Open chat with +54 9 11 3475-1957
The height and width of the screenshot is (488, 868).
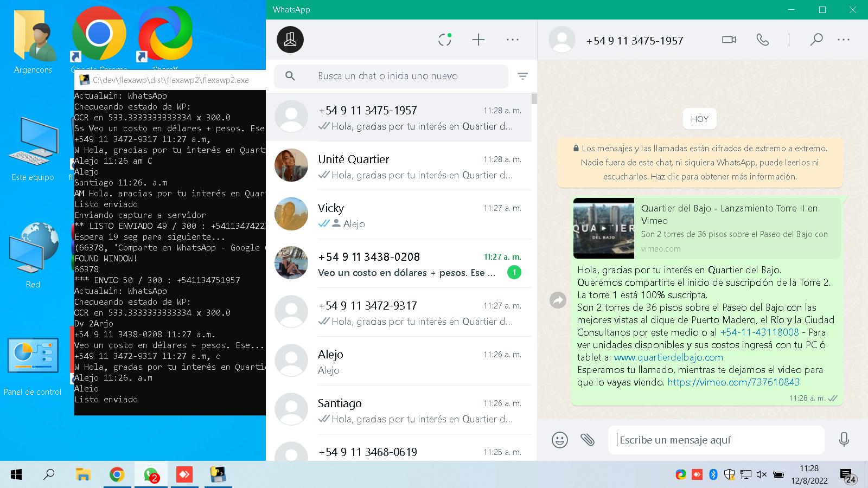click(x=399, y=118)
